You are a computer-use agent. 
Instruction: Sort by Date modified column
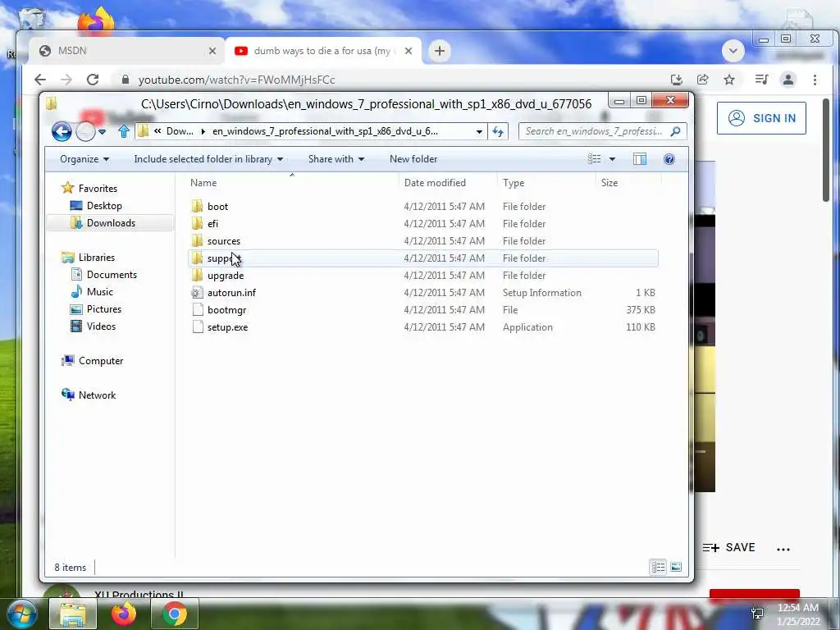click(435, 183)
